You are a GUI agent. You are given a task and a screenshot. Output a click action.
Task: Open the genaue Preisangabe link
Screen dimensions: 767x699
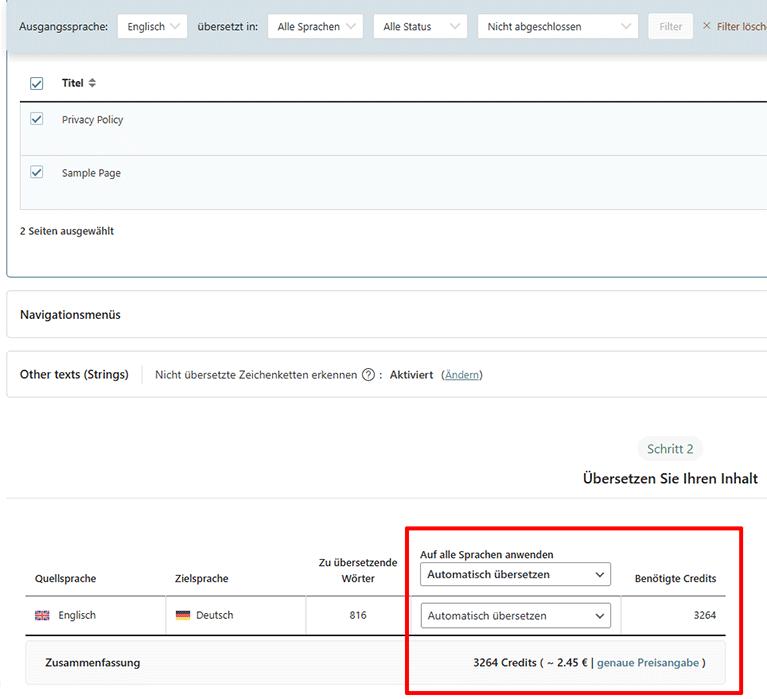[x=647, y=663]
